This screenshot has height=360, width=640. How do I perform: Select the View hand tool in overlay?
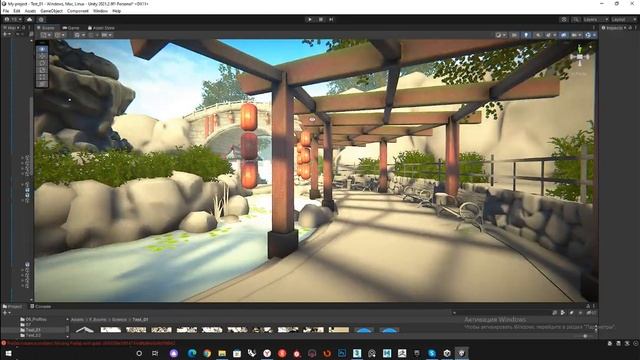click(x=42, y=49)
